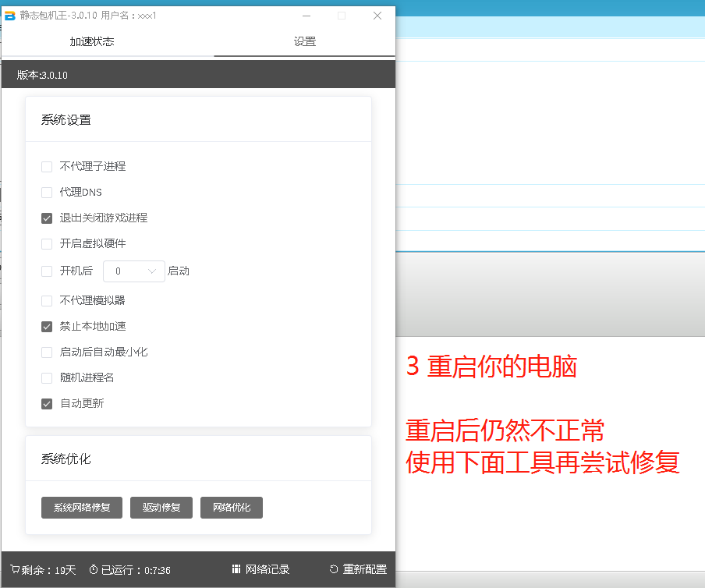Minimize the 静态包机王 window

click(x=306, y=16)
